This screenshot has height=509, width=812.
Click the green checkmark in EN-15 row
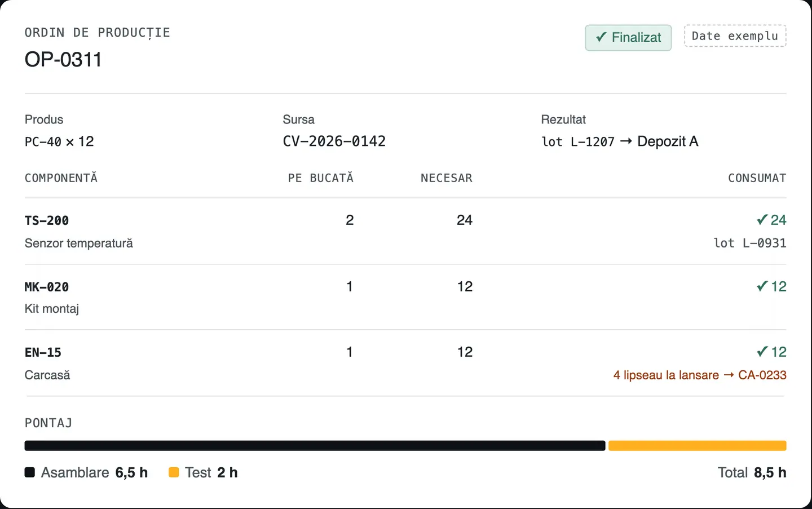coord(762,352)
